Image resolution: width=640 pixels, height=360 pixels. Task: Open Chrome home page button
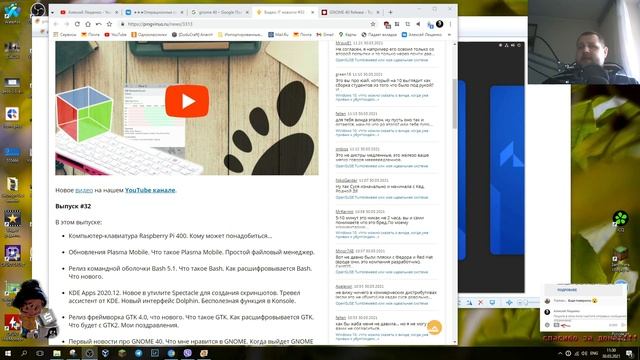pos(88,24)
